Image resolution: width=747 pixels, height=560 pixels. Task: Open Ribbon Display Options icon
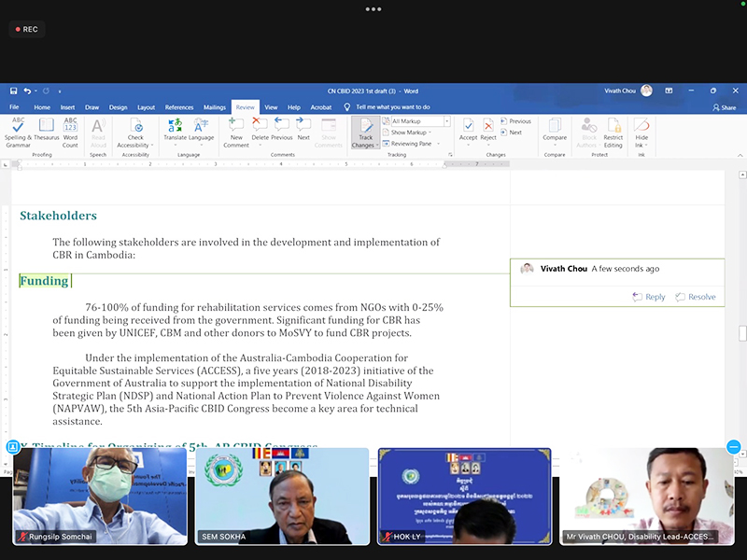[x=669, y=91]
